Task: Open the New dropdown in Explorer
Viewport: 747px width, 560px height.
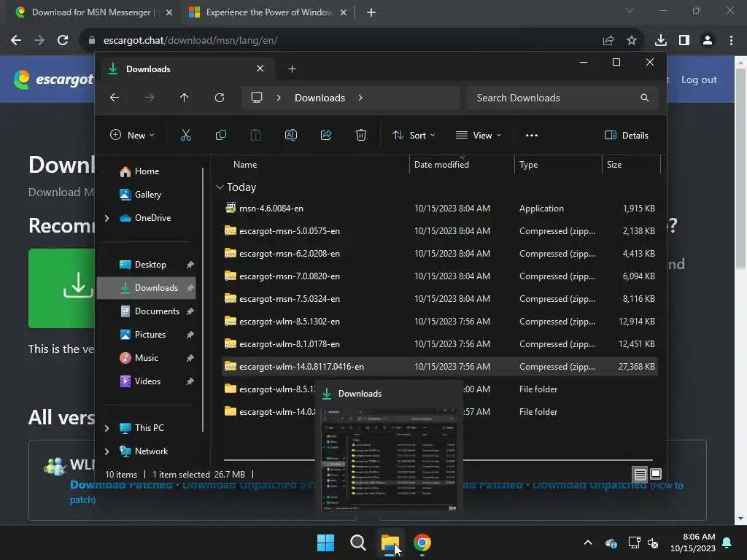Action: tap(132, 135)
